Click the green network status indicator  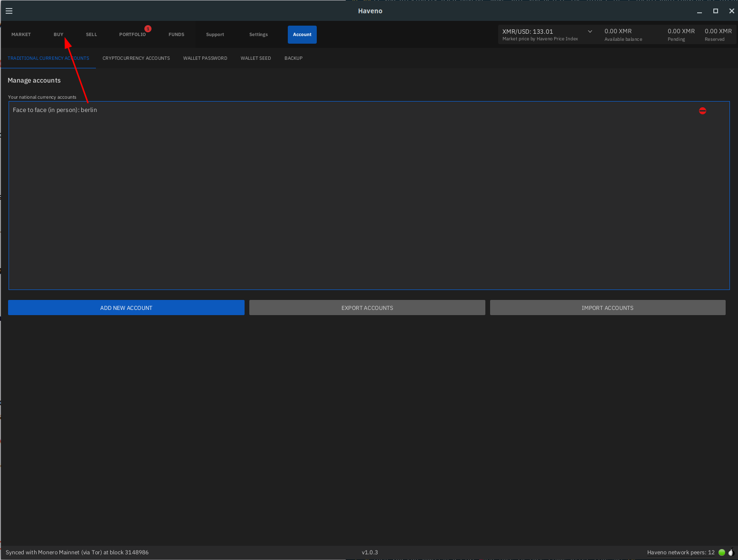click(x=721, y=552)
